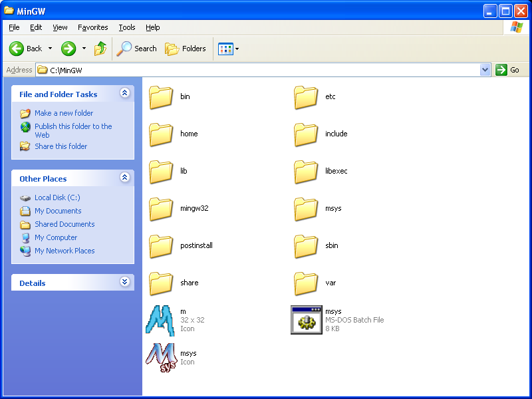Collapse File and Folder Tasks panel
This screenshot has height=399, width=532.
tap(125, 93)
